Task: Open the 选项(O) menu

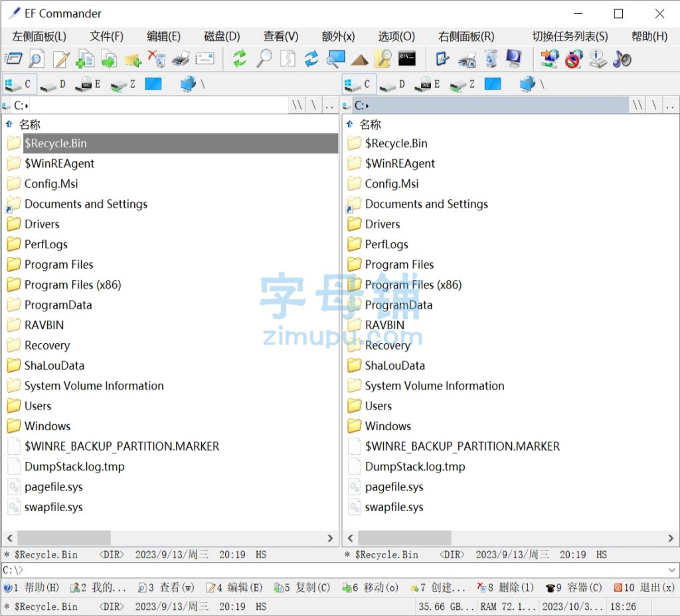Action: (x=397, y=37)
